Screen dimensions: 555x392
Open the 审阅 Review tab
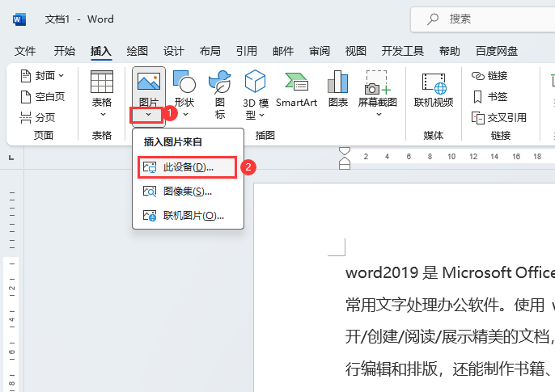pos(320,51)
